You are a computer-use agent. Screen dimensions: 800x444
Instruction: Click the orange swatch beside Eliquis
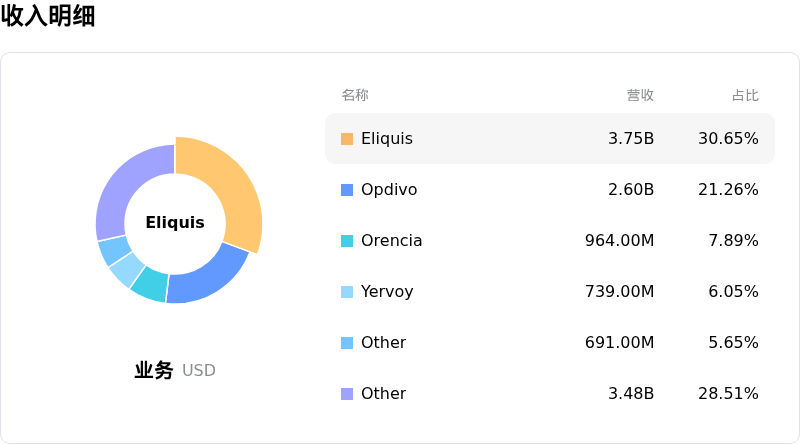347,139
